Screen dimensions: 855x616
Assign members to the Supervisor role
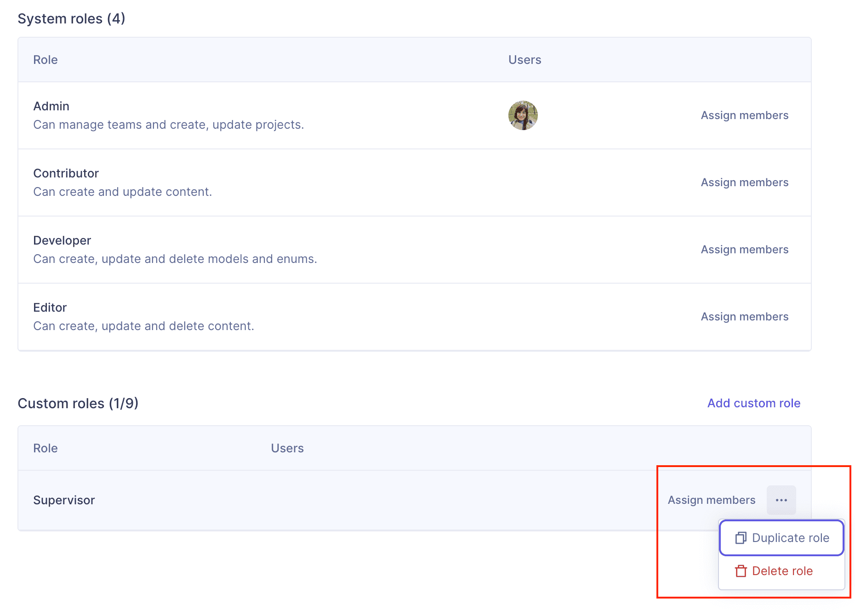pyautogui.click(x=711, y=500)
